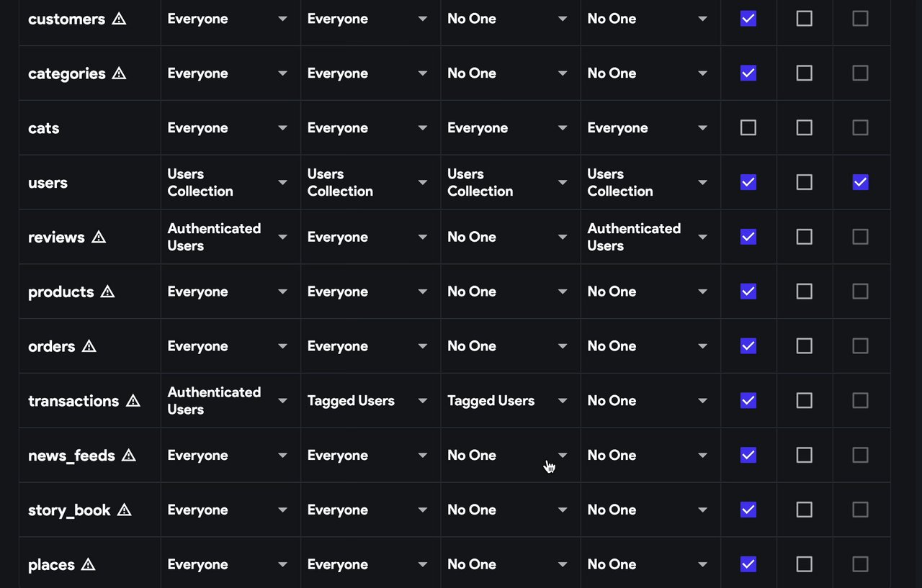922x588 pixels.
Task: Click the warning icon next to transactions
Action: coord(133,401)
